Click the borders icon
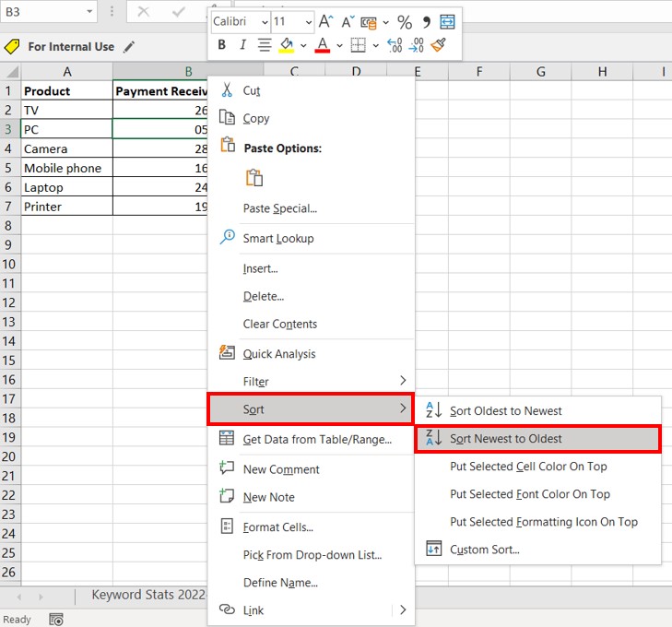The width and height of the screenshot is (672, 627). [358, 45]
